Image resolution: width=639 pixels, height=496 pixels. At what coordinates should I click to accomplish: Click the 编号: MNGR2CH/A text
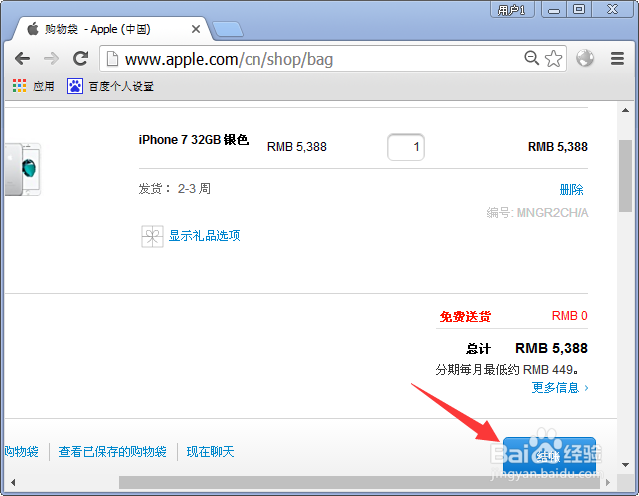[537, 213]
